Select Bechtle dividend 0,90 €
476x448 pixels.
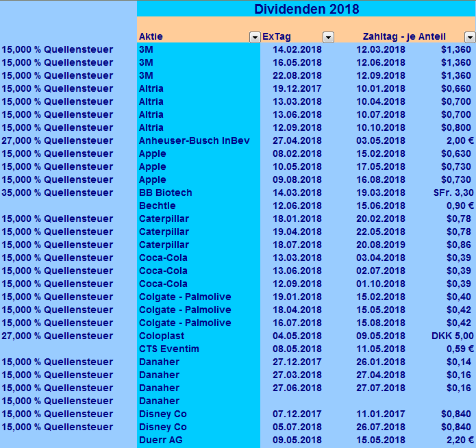tap(460, 206)
